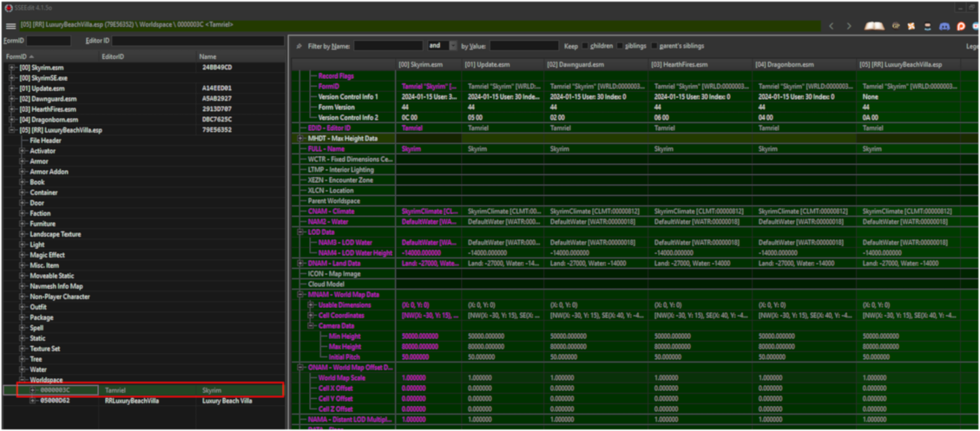Viewport: 980px width, 431px height.
Task: Select the Luxury Beach Villa name cell
Action: (x=227, y=401)
